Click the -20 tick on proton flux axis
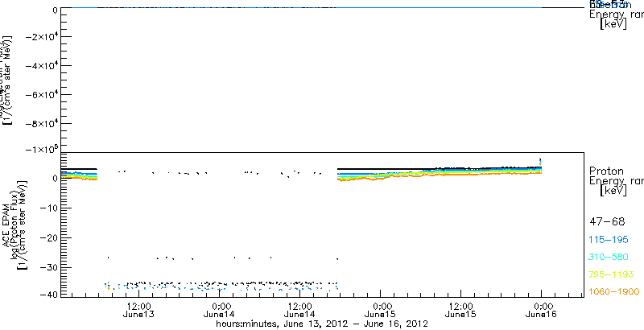Screen dimensions: 644x330 point(48,238)
